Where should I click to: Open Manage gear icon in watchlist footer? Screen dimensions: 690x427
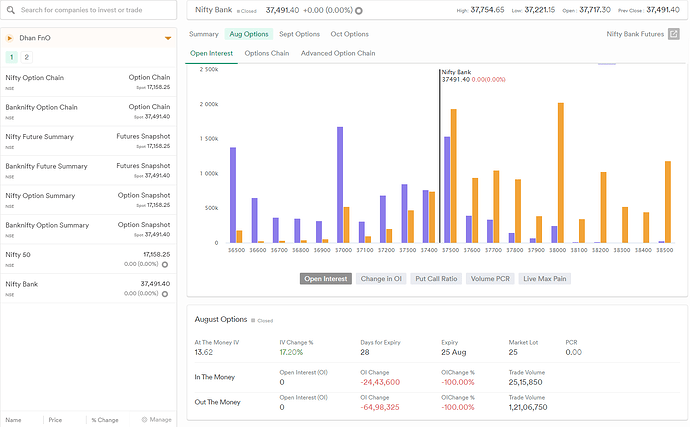144,420
